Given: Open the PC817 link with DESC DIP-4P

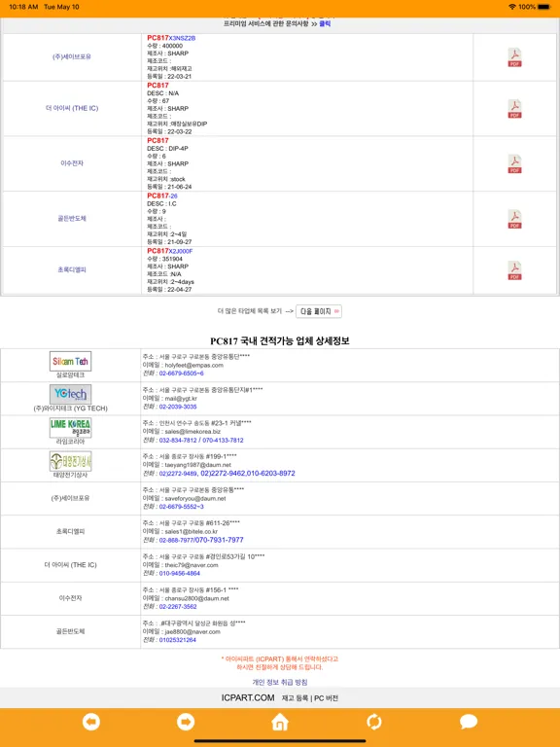Looking at the screenshot, I should [x=157, y=140].
